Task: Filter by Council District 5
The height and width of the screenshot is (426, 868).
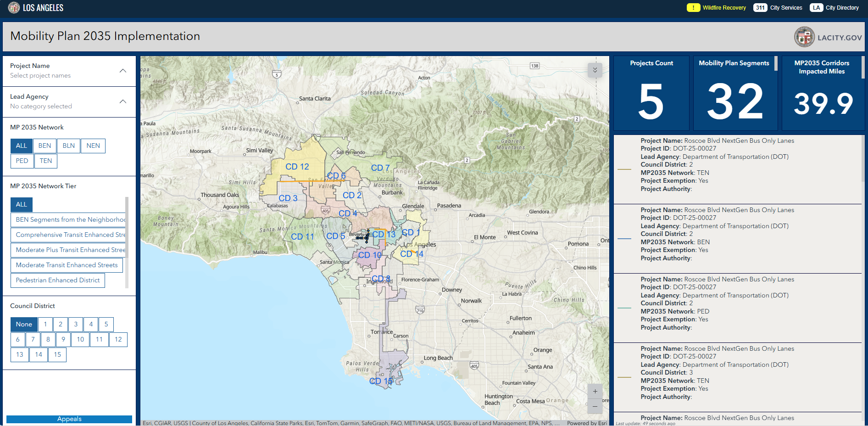Action: (x=106, y=325)
